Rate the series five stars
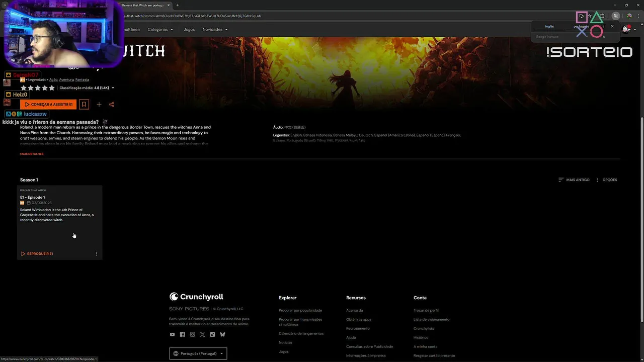644x362 pixels. 52,88
